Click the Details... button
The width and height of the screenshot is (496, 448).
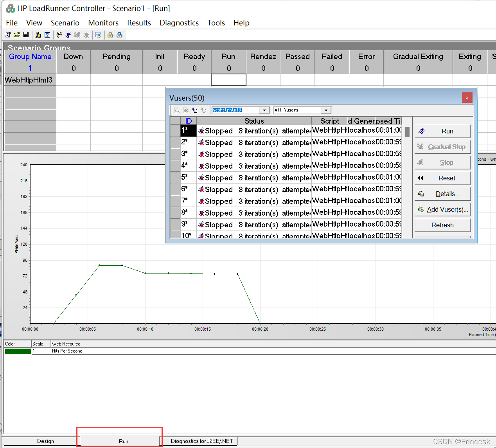[x=442, y=194]
